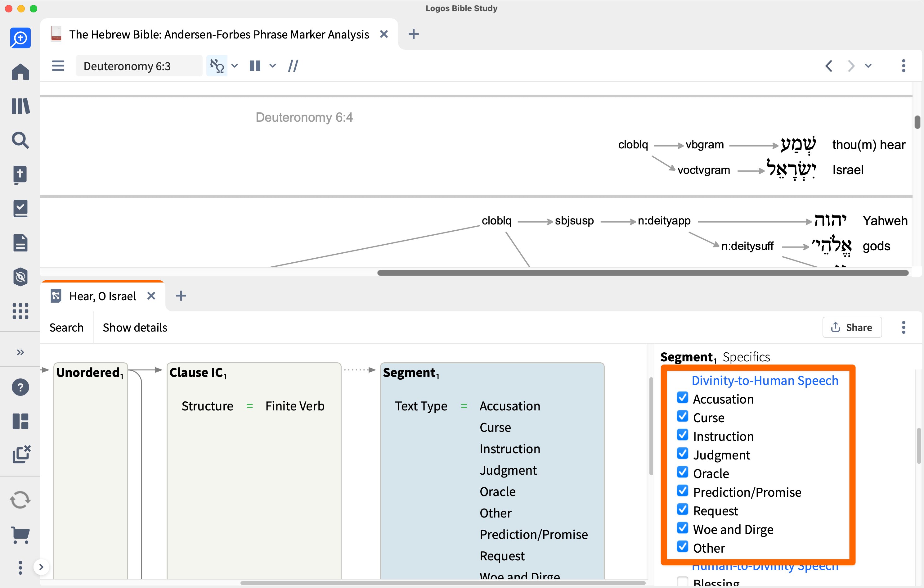This screenshot has height=588, width=924.
Task: Click the close-all-panels icon
Action: (x=21, y=455)
